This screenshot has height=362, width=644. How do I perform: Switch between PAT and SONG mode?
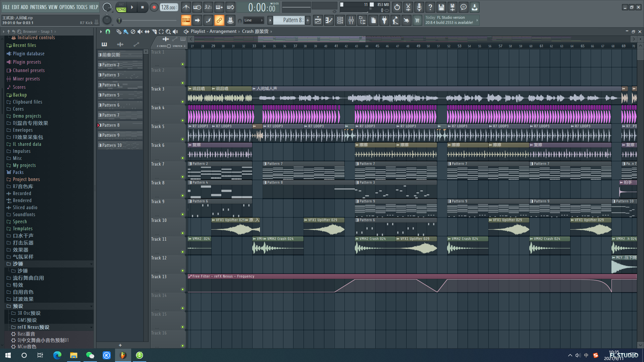(x=121, y=7)
